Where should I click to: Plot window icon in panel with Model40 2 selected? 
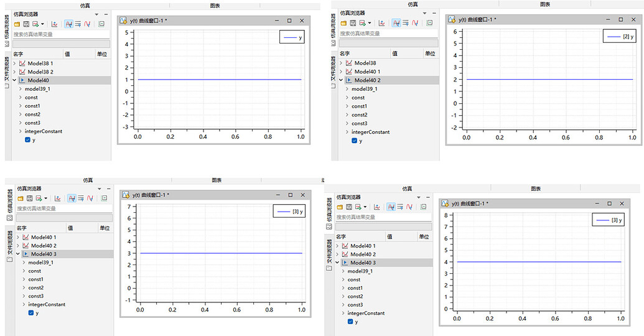pyautogui.click(x=381, y=23)
